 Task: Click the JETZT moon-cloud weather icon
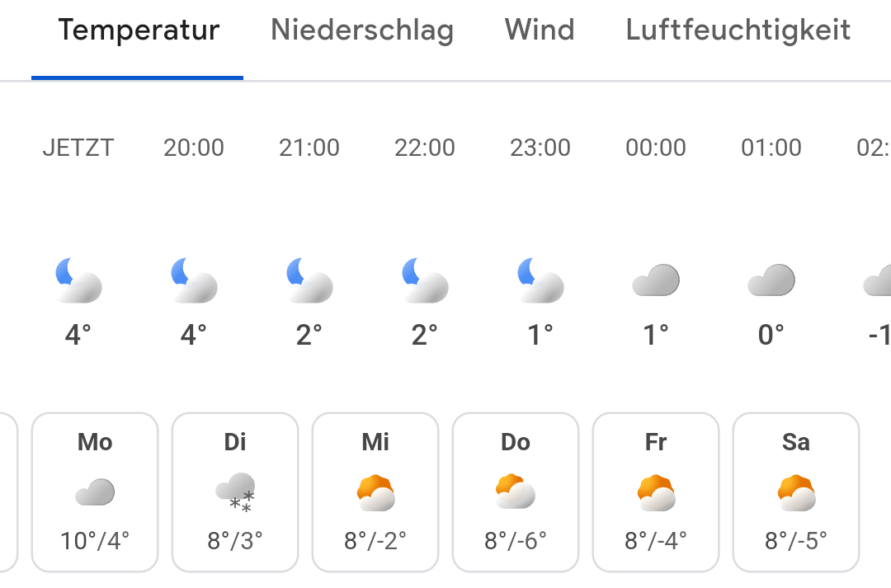[x=78, y=280]
